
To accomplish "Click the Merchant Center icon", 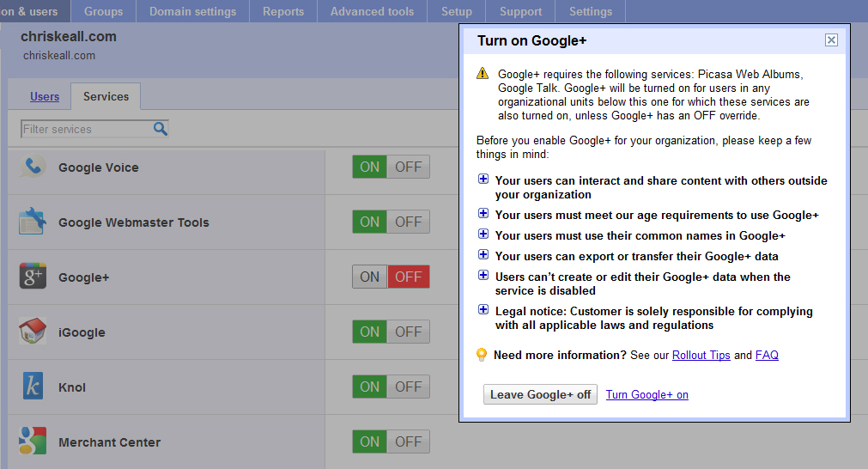I will (33, 442).
